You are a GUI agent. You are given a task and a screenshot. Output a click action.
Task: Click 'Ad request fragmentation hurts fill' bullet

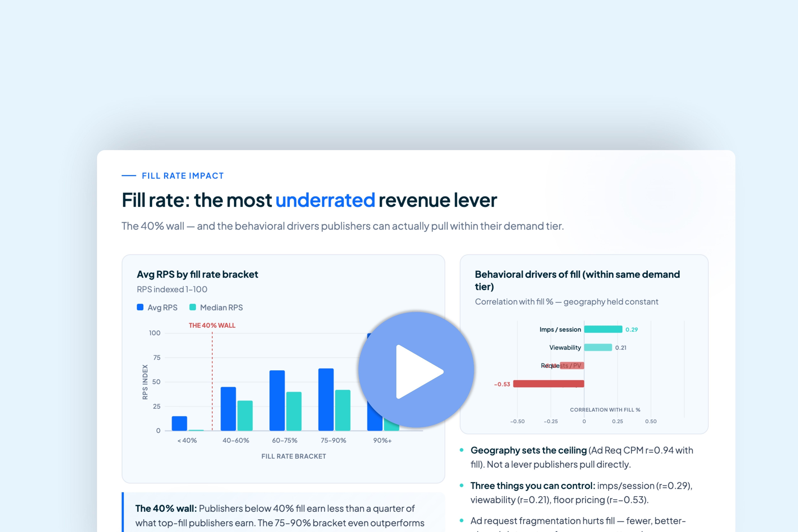tap(543, 521)
